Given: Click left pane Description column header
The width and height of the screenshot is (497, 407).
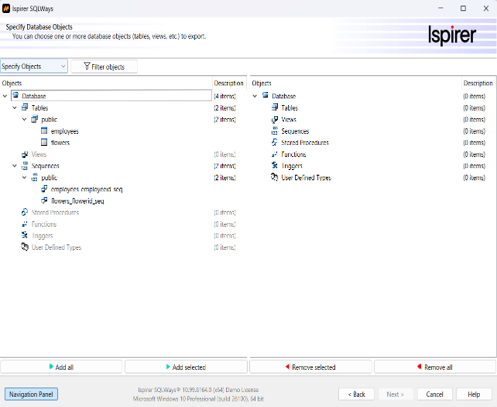Looking at the screenshot, I should (x=229, y=83).
